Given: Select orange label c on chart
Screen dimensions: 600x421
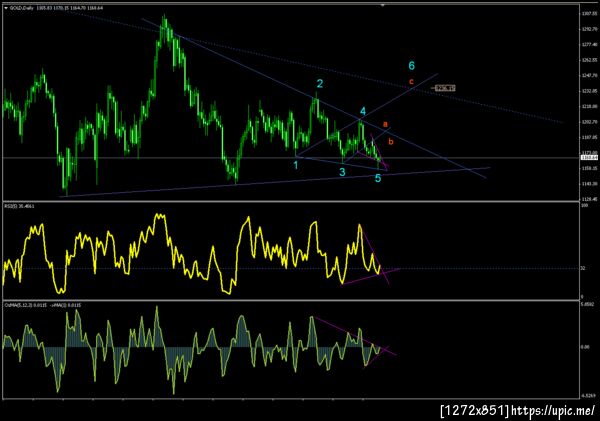Looking at the screenshot, I should click(411, 82).
